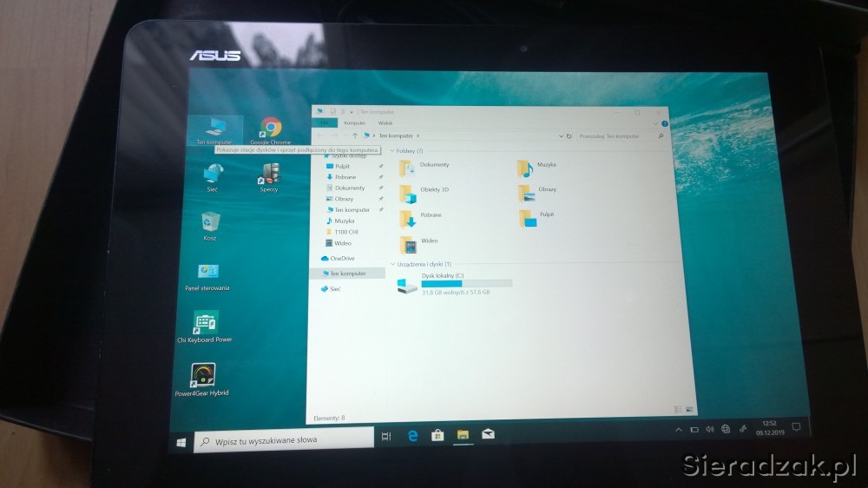Open the Mail app from the taskbar
This screenshot has height=488, width=868.
point(488,434)
